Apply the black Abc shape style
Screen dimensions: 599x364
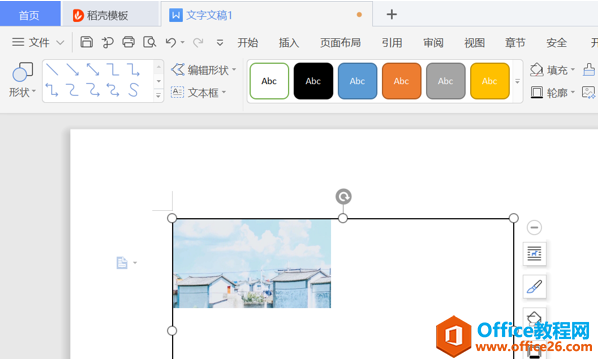313,81
